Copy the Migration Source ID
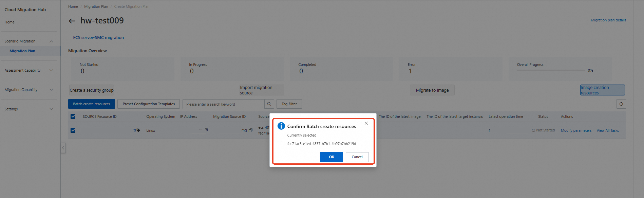The height and width of the screenshot is (198, 644). click(250, 130)
